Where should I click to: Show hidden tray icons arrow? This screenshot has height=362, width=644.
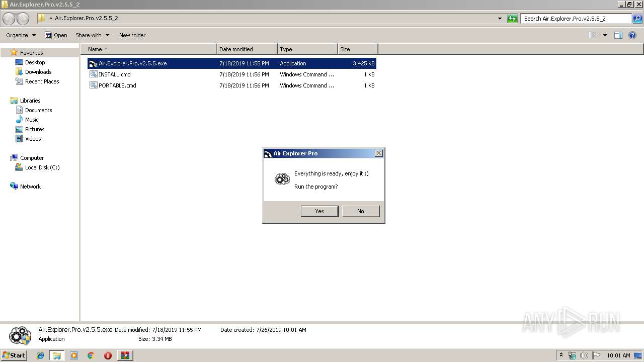click(x=561, y=355)
